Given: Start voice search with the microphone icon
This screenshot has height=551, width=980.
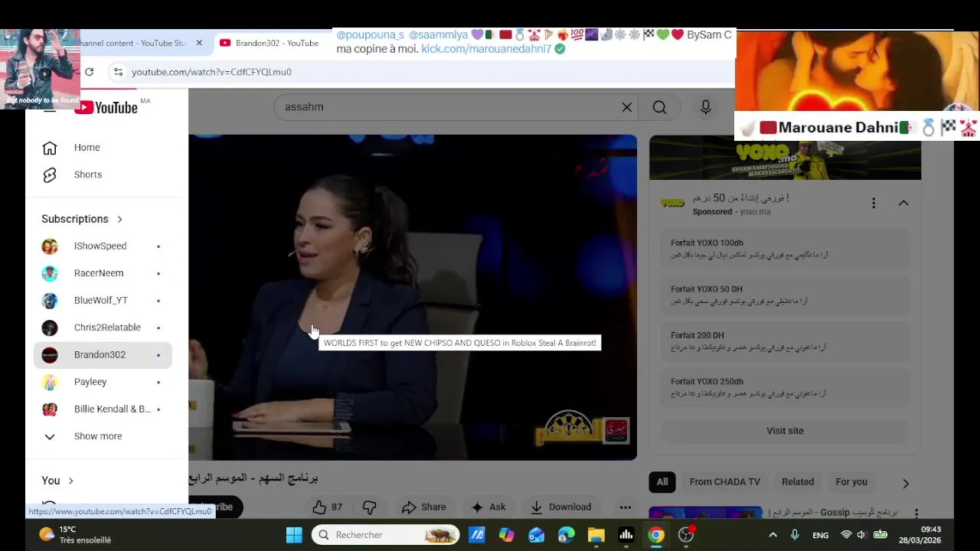Looking at the screenshot, I should (x=706, y=107).
